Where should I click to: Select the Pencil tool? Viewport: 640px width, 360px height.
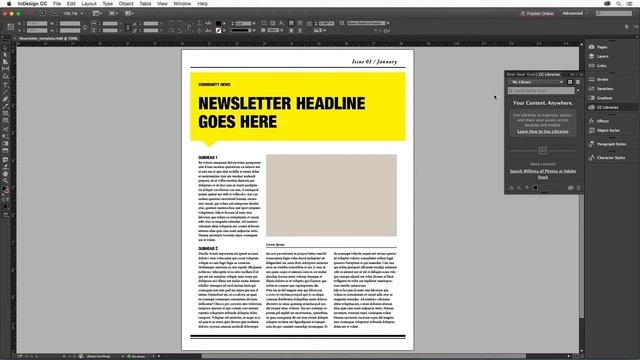(5, 106)
